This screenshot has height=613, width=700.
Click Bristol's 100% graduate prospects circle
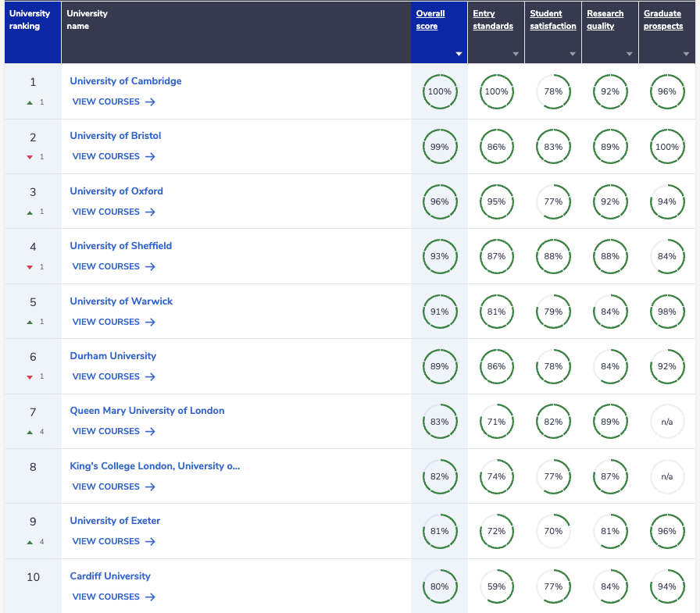667,147
